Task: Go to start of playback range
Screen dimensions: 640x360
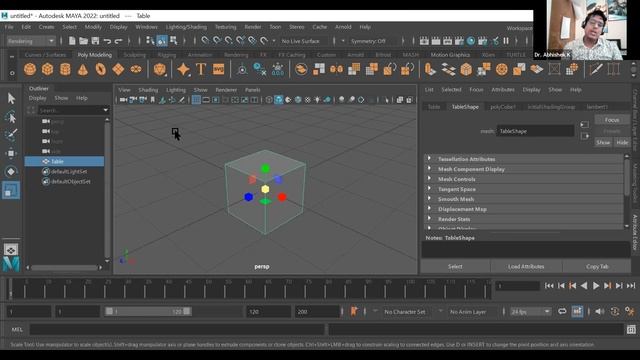Action: (x=549, y=286)
